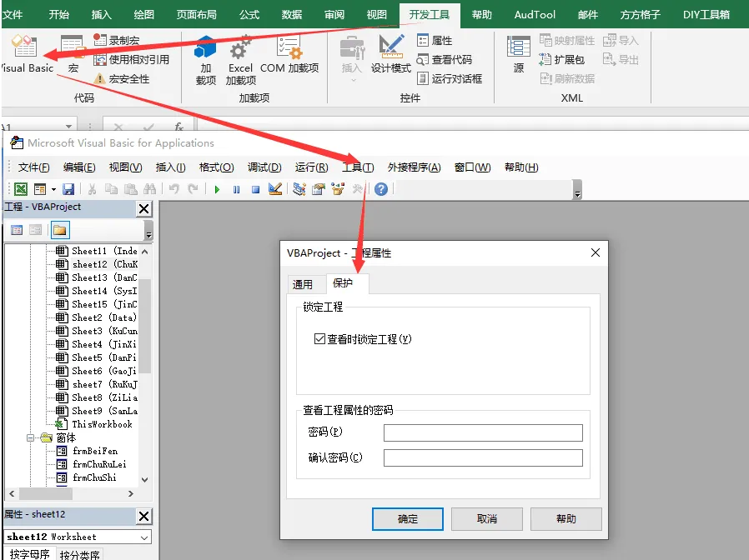The width and height of the screenshot is (749, 560).
Task: Click the Save icon in the VBA toolbar
Action: coord(68,189)
